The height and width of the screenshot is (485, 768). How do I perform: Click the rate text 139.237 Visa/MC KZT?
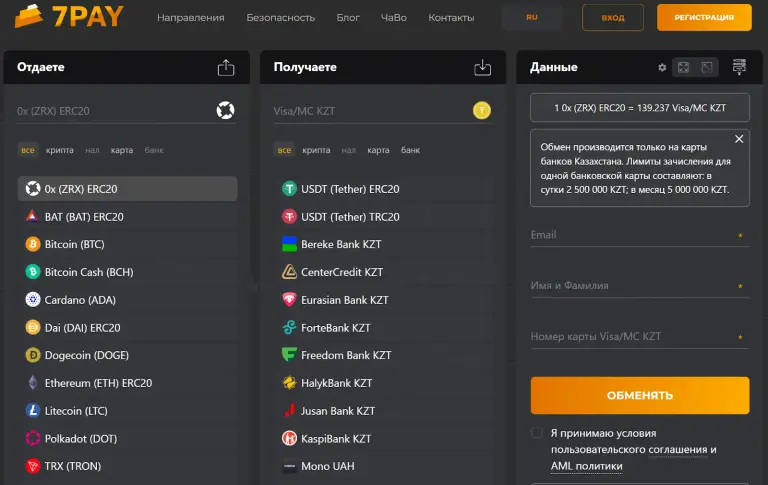[x=681, y=108]
